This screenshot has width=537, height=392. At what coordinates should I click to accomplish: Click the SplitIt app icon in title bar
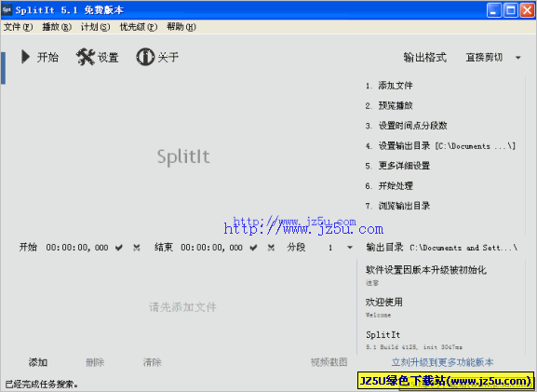[x=7, y=10]
